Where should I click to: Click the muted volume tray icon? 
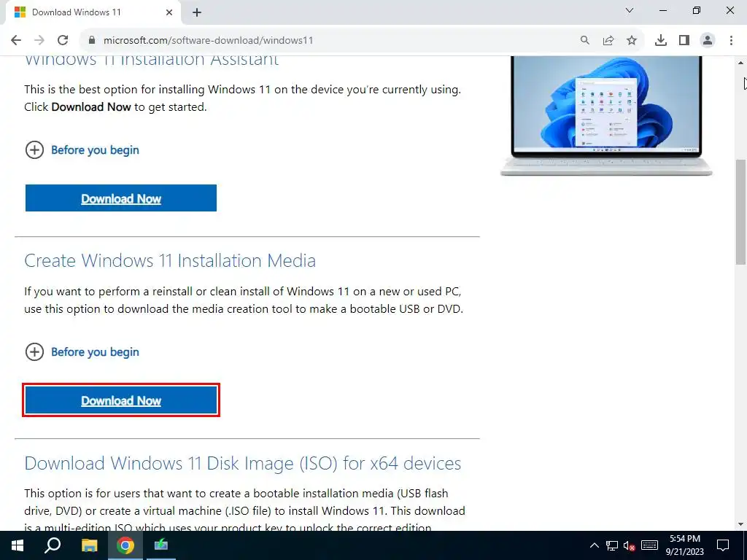coord(630,545)
